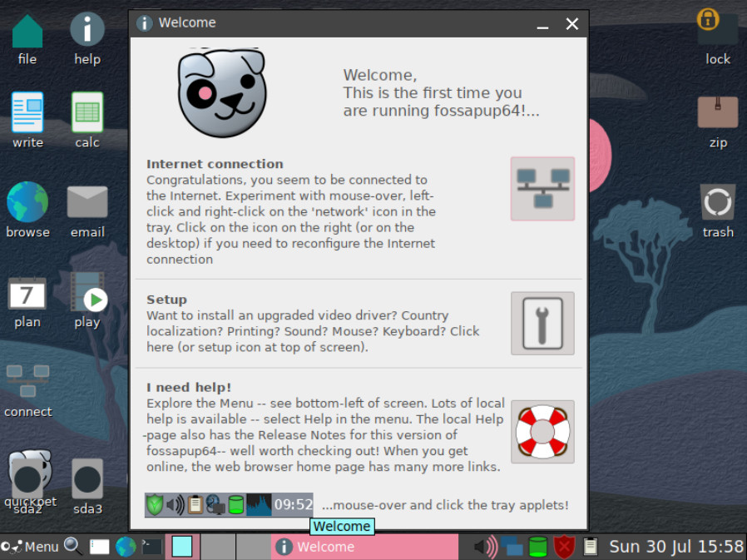Open the zip archiver desktop icon

pyautogui.click(x=717, y=112)
